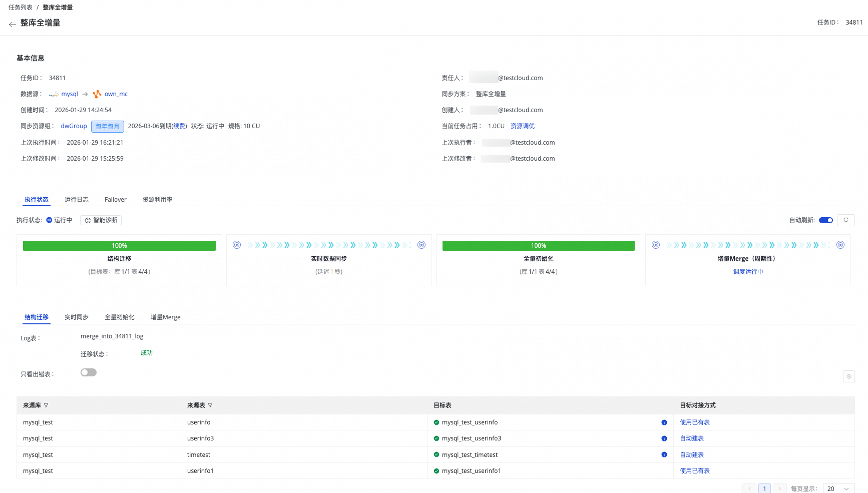Click the 智能诊断 button

[x=101, y=220]
